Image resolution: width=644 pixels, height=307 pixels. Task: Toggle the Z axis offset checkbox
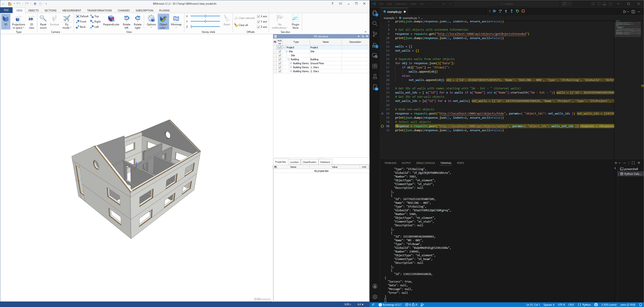coord(258,27)
